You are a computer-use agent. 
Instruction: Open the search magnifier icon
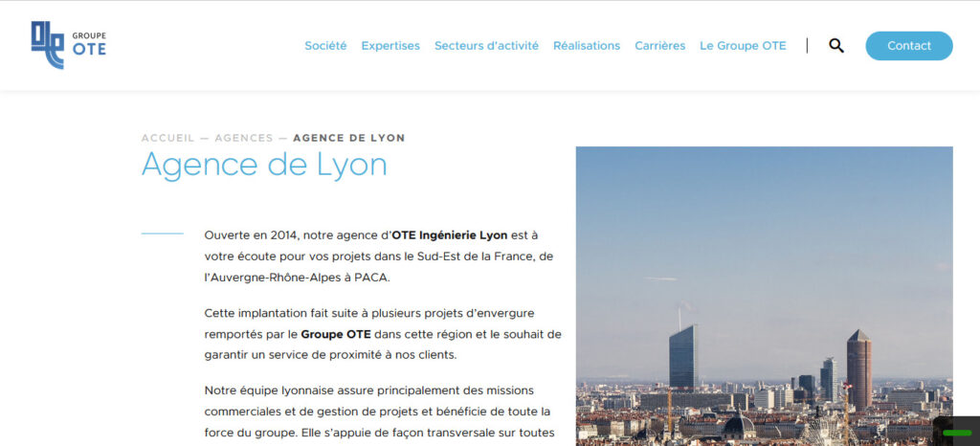[x=836, y=46]
